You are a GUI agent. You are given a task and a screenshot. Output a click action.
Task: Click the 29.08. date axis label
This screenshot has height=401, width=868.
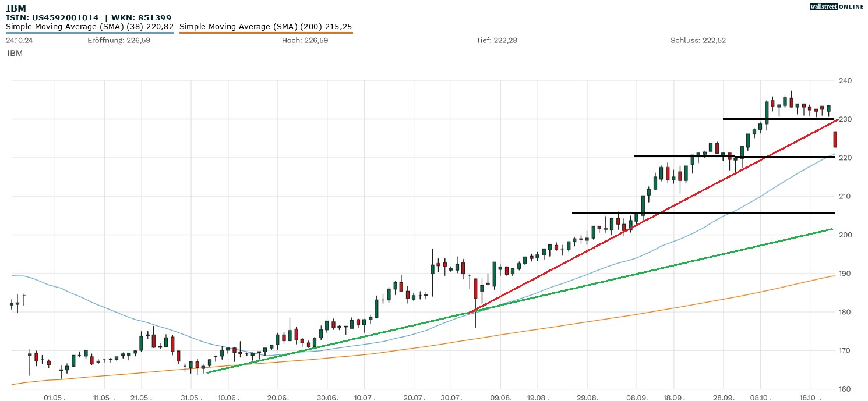point(587,397)
